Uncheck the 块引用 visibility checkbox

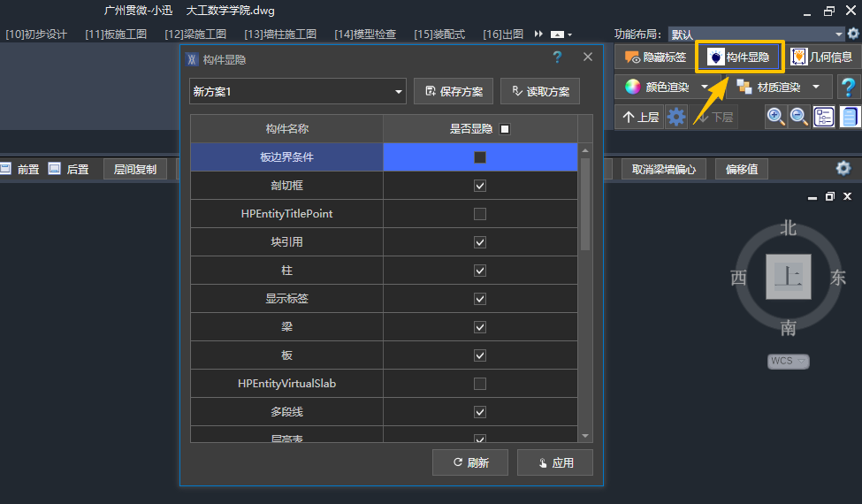pos(480,242)
